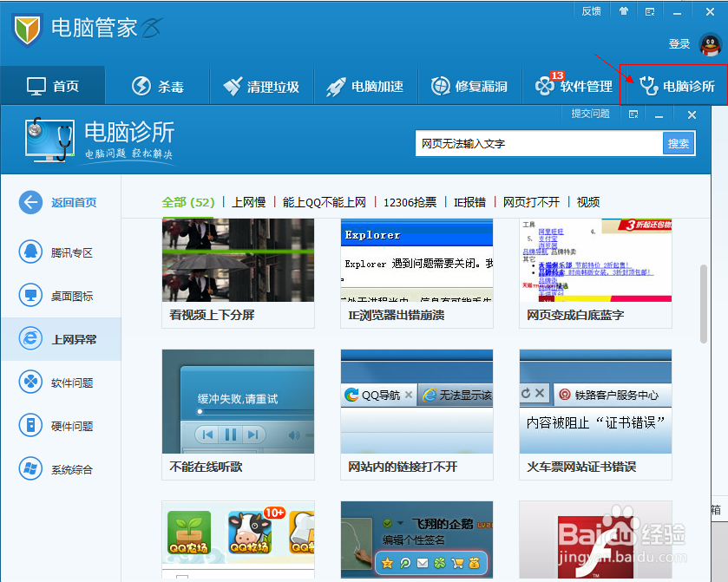Filter by 能上QQ不能上网
Viewport: 728px width, 582px height.
coord(324,202)
